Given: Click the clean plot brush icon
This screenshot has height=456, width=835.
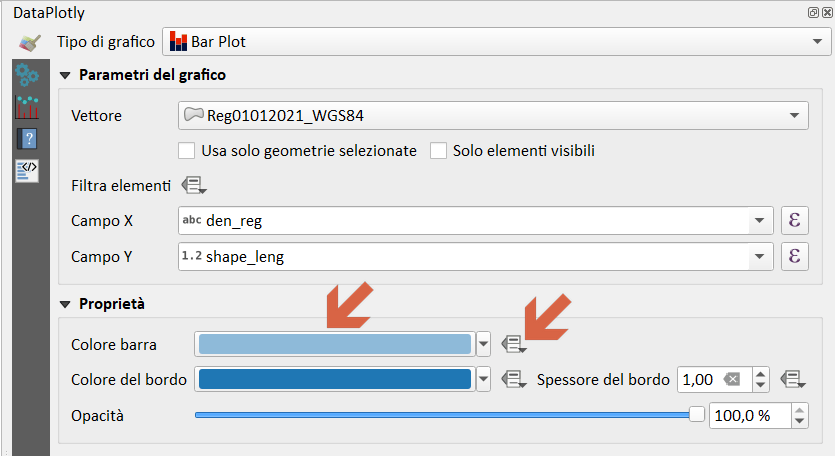Looking at the screenshot, I should [x=30, y=43].
